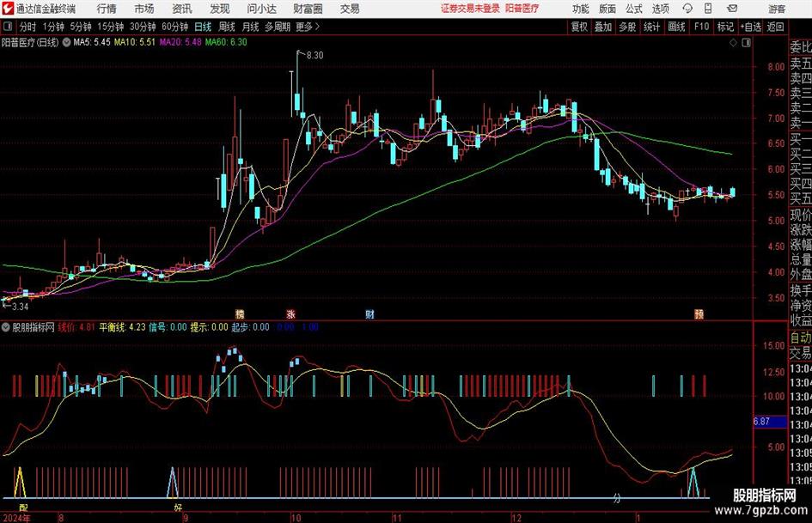Screen dimensions: 812x523
Task: Open the 版面 menu
Action: [607, 9]
